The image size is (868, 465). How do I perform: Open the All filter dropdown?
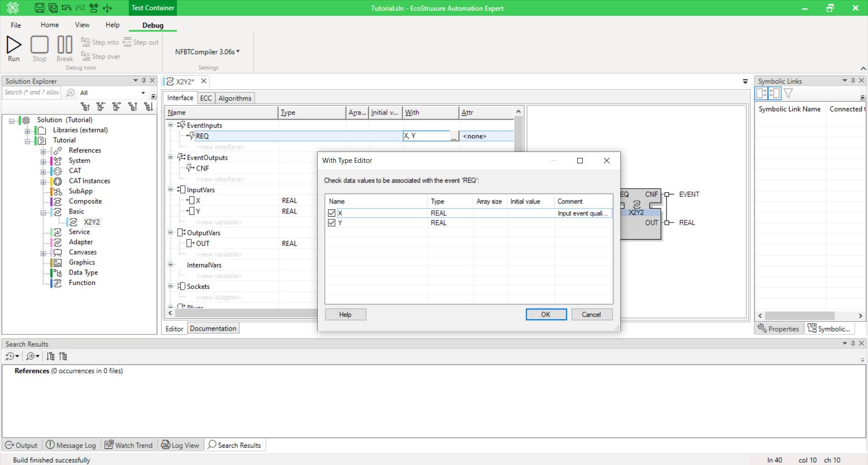[143, 93]
